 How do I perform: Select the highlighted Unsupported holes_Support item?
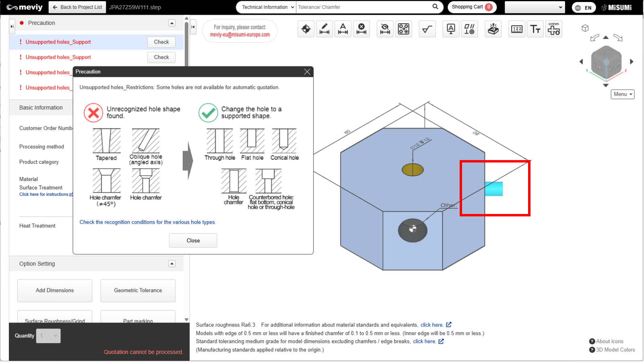click(x=58, y=42)
